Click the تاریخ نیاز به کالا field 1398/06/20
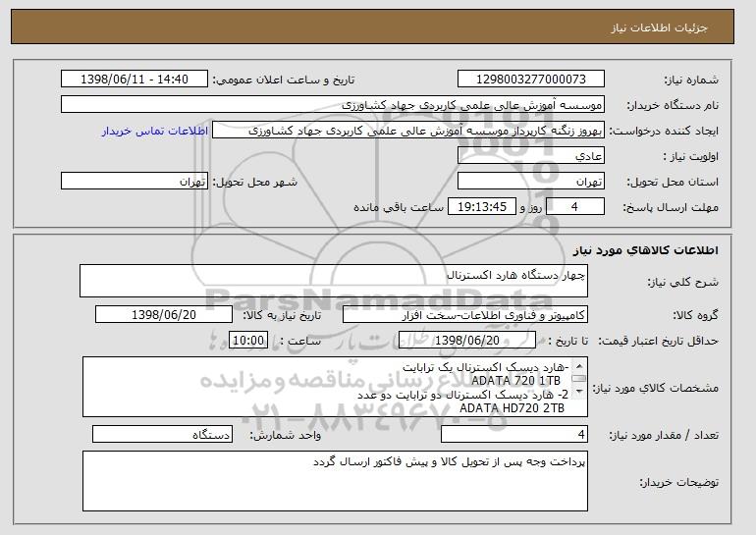 point(164,315)
